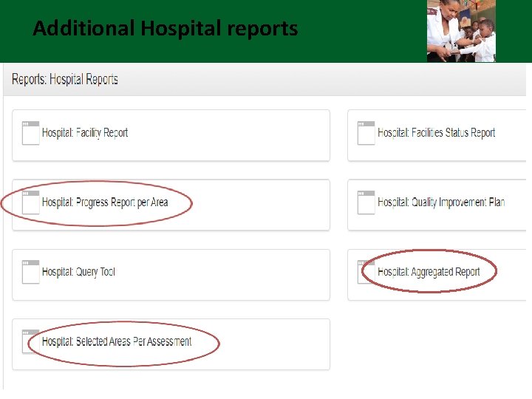Viewport: 532px width, 399px height.
Task: Click the Hospital: Quality Improvement Plan icon
Action: click(x=366, y=202)
